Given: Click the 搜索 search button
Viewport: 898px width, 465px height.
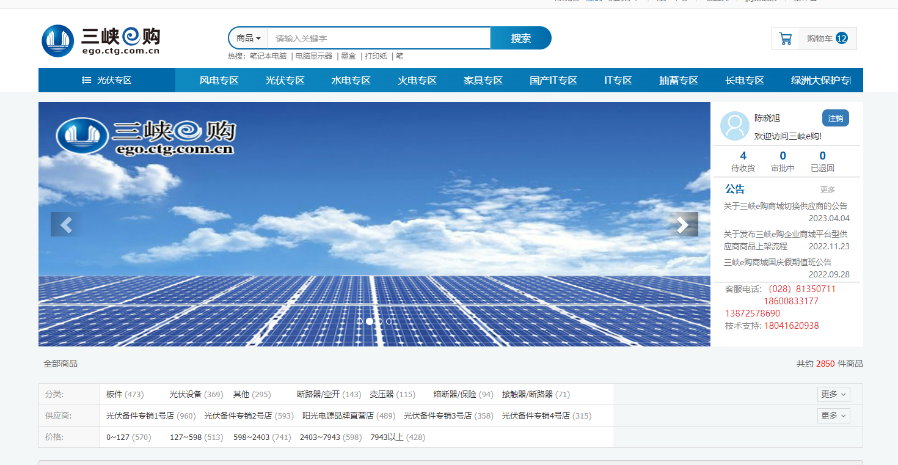Looking at the screenshot, I should (521, 38).
